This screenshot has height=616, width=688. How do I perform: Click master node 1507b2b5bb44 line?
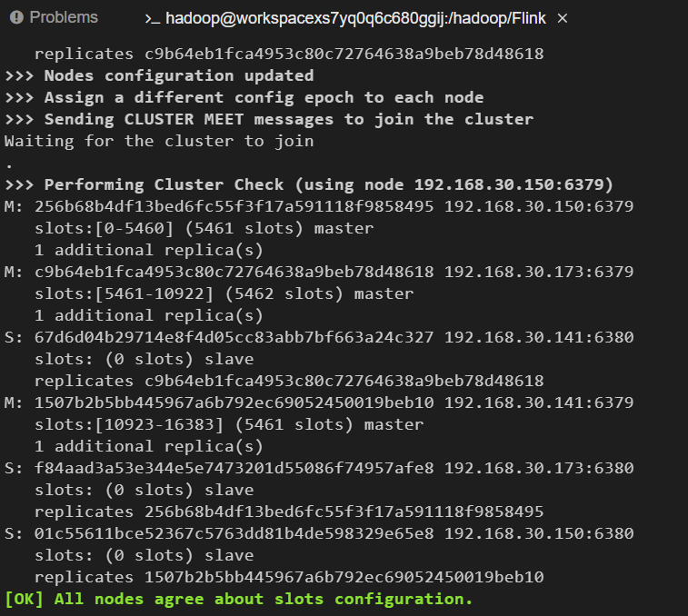click(x=319, y=402)
